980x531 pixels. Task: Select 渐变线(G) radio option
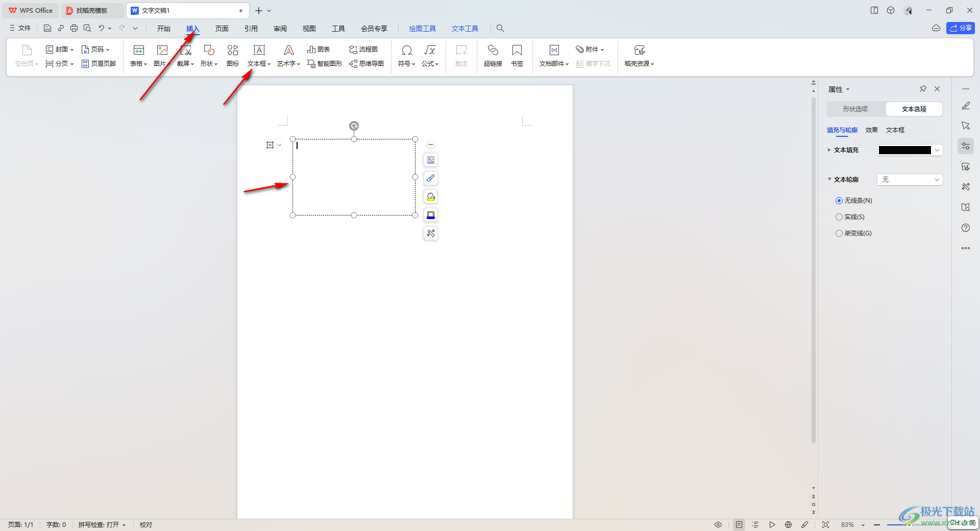[853, 233]
